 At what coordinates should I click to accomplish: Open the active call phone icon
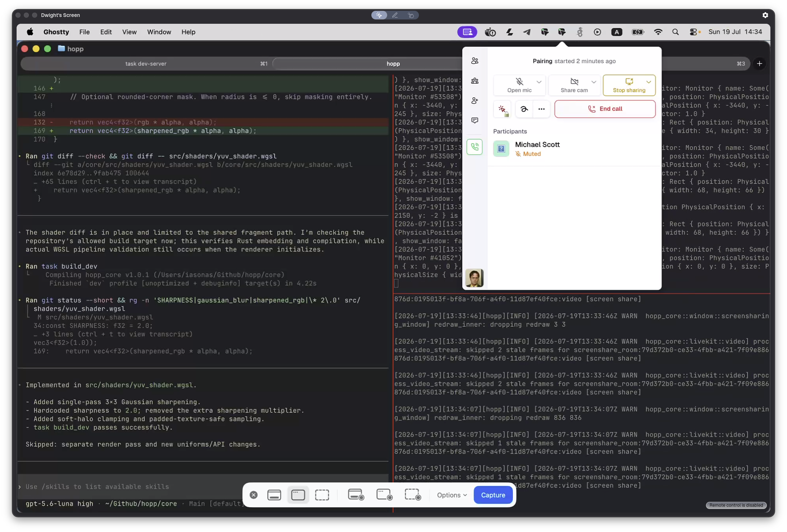tap(474, 147)
